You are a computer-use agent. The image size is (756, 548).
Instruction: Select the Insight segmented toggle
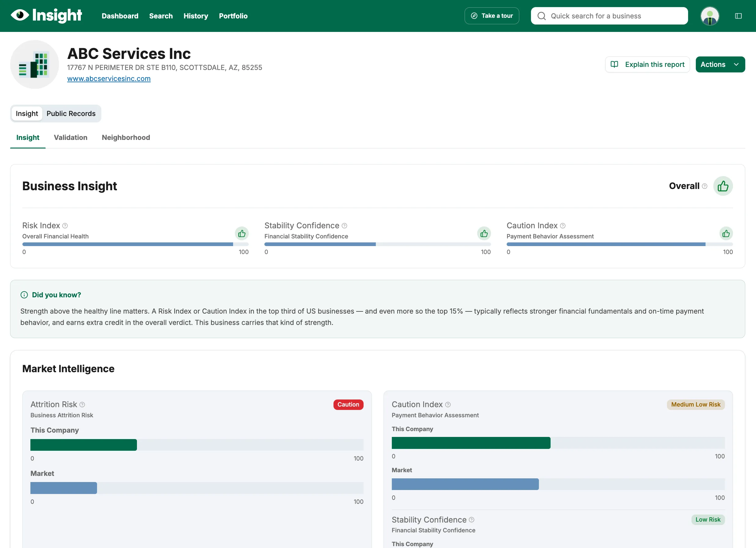27,114
